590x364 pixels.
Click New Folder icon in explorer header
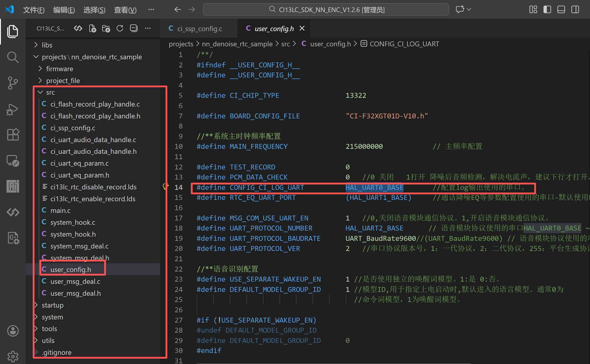pos(106,28)
